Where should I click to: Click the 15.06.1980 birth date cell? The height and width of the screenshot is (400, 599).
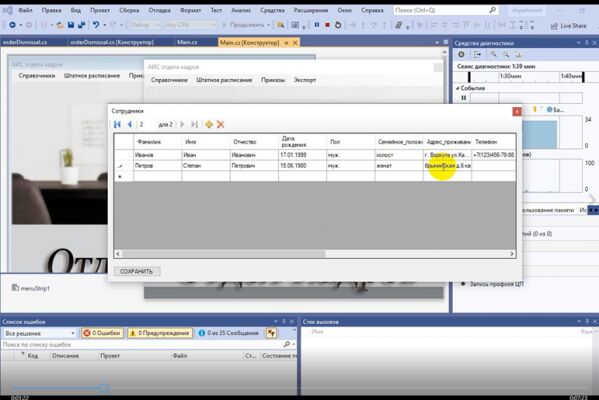302,165
